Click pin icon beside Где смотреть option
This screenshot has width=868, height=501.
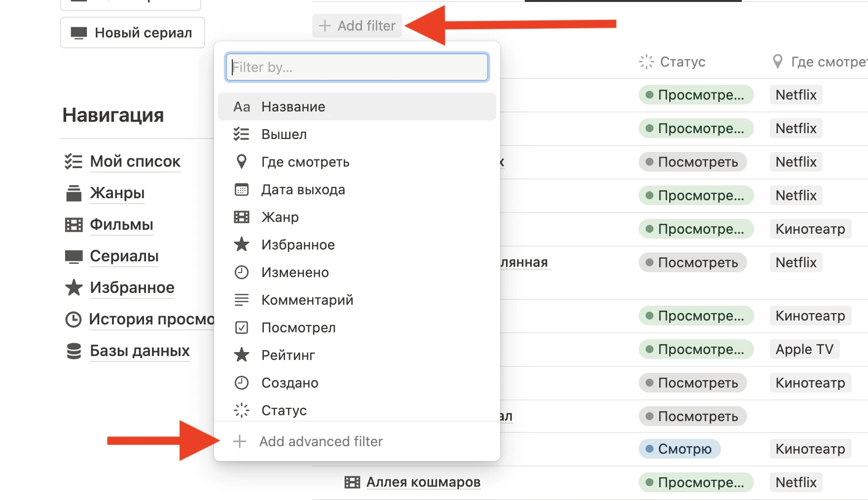[x=242, y=162]
